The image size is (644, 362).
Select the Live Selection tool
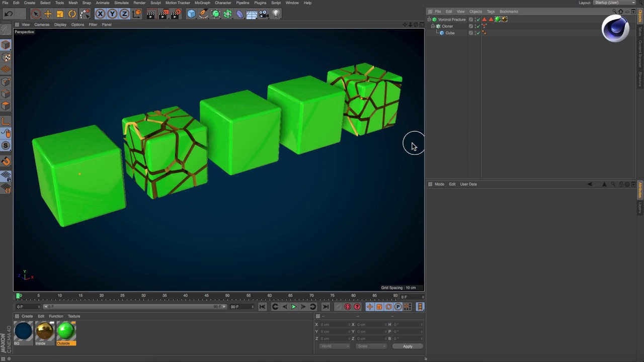click(x=35, y=14)
